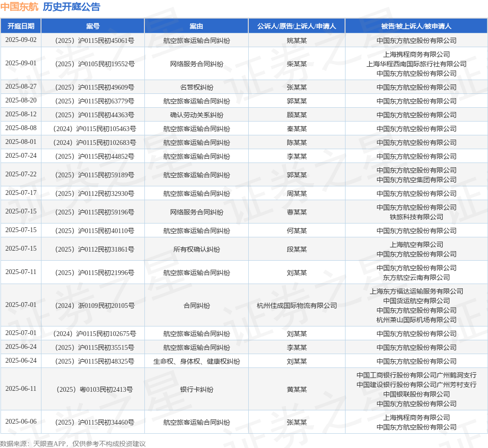This screenshot has height=448, width=488.
Task: Select plaintiff 柴某某
Action: point(296,64)
